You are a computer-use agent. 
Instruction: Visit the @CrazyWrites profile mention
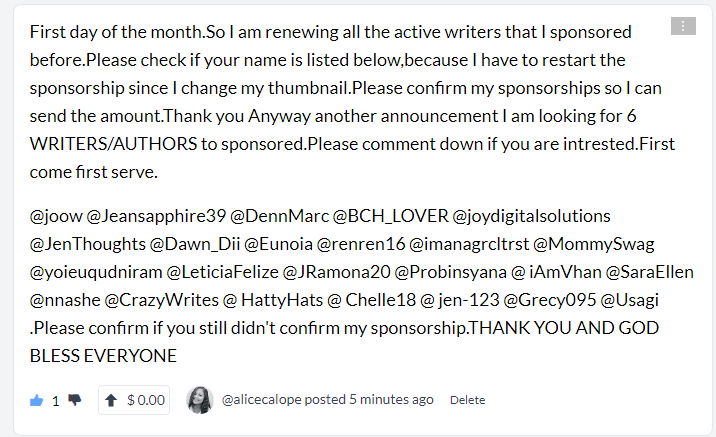pyautogui.click(x=162, y=300)
